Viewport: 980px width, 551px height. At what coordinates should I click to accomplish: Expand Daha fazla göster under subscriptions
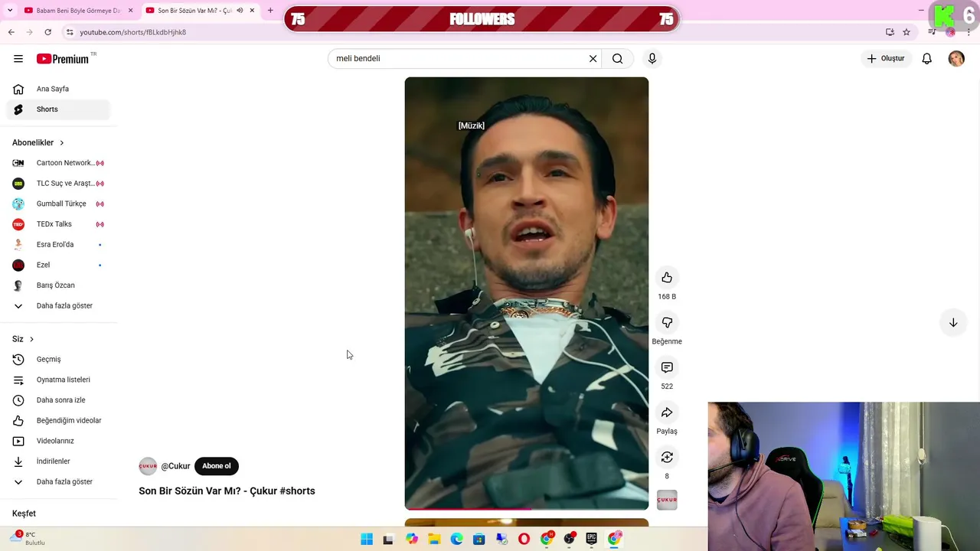[x=60, y=306]
